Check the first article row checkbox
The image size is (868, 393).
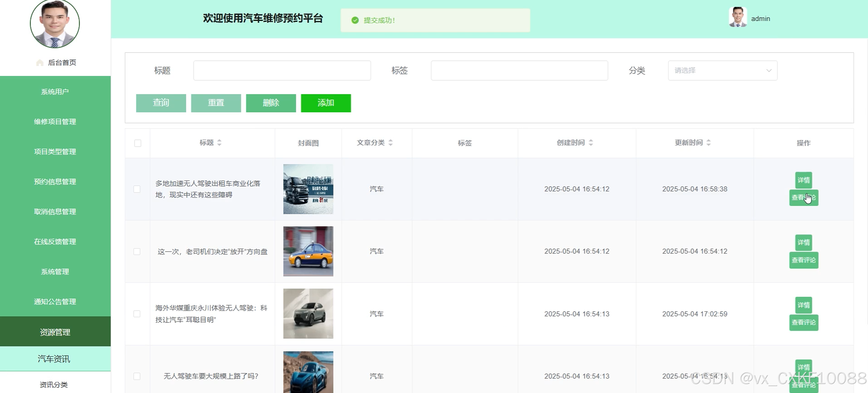137,189
